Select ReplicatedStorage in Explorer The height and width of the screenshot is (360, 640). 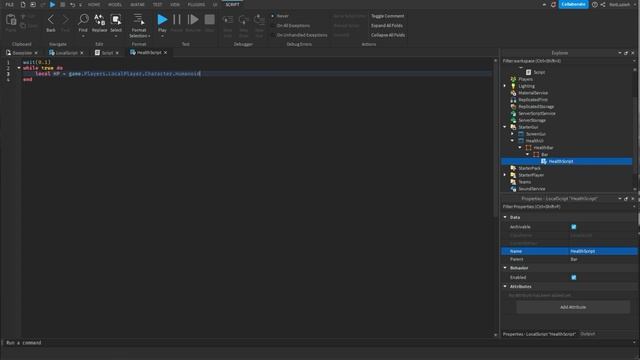tap(536, 107)
